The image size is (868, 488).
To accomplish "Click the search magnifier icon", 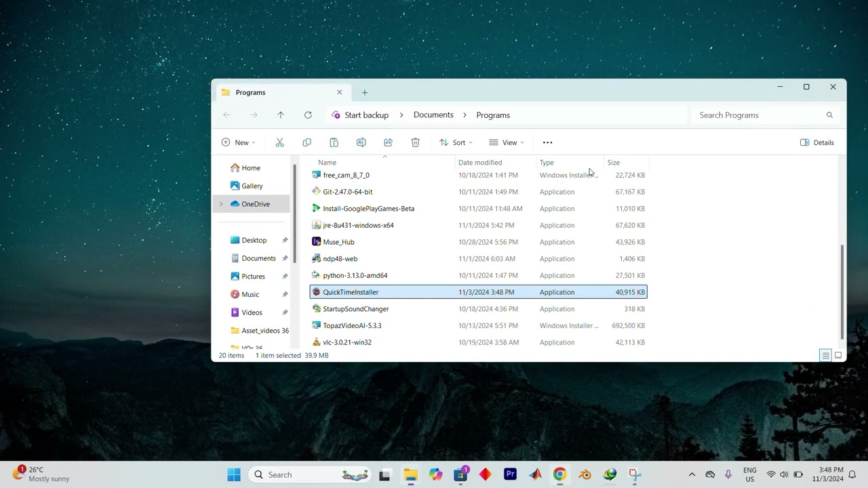I will coord(829,115).
